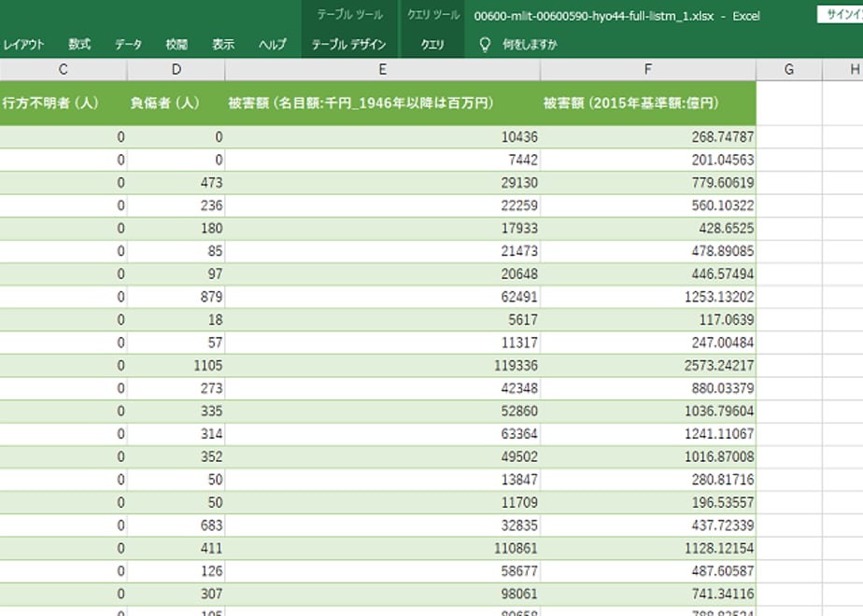Image resolution: width=863 pixels, height=616 pixels.
Task: Select cell with value 473
Action: coord(177,183)
